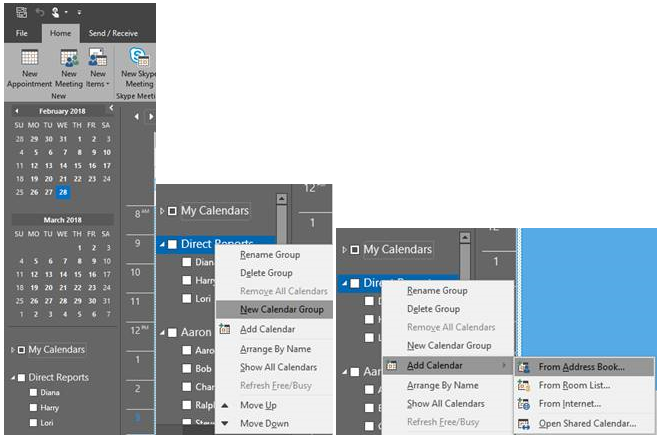
Task: Click the Move Up arrow menu item
Action: pyautogui.click(x=258, y=405)
